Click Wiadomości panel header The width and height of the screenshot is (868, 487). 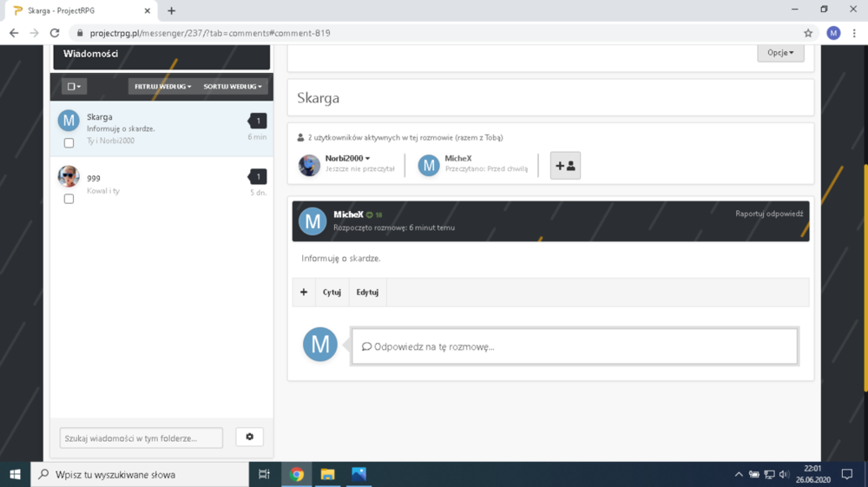161,56
